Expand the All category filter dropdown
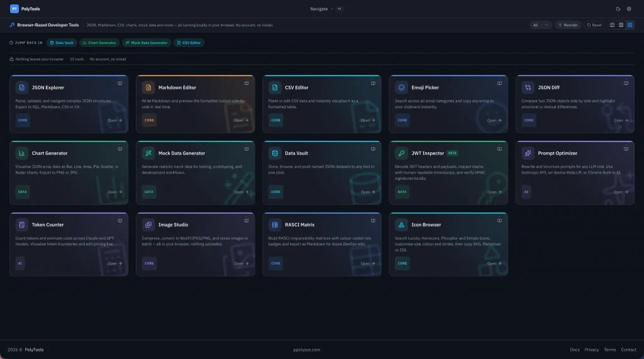The width and height of the screenshot is (644, 359). coord(540,25)
